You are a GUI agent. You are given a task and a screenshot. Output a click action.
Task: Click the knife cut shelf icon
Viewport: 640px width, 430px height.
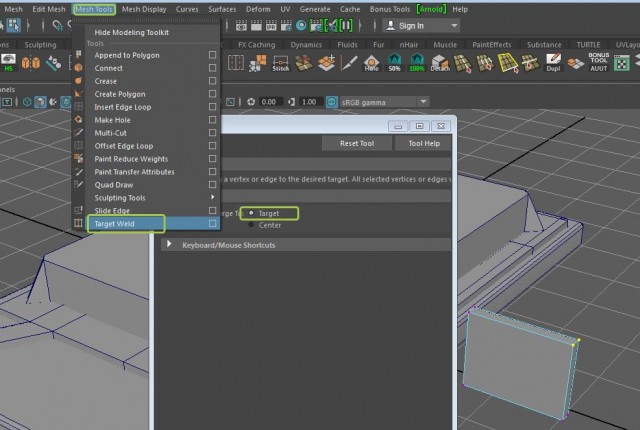349,63
